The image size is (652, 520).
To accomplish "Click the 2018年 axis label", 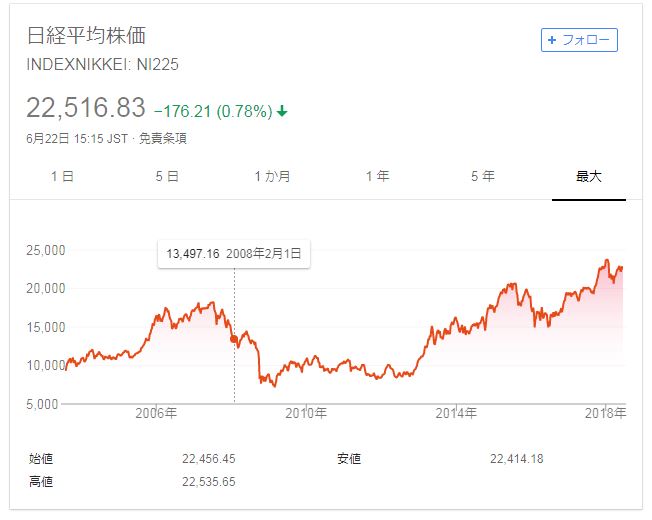I will (605, 413).
